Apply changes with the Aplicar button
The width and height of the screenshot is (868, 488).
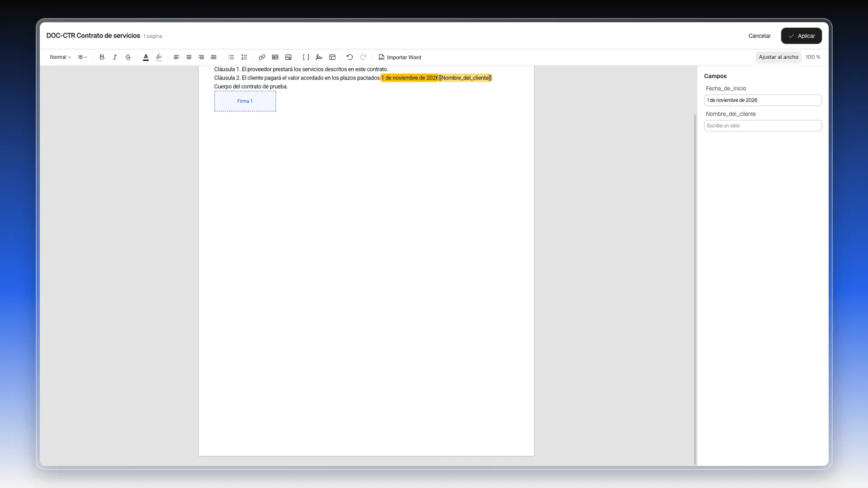[801, 36]
